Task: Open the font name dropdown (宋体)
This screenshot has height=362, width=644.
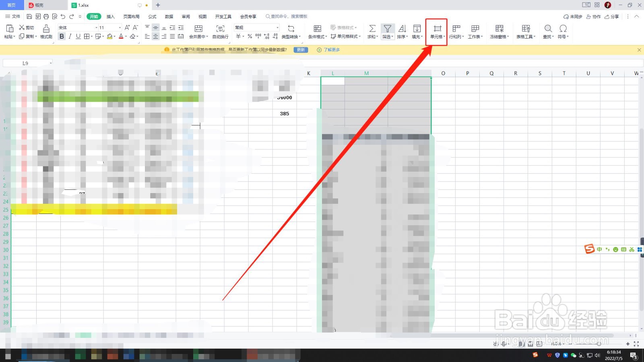Action: click(96, 27)
